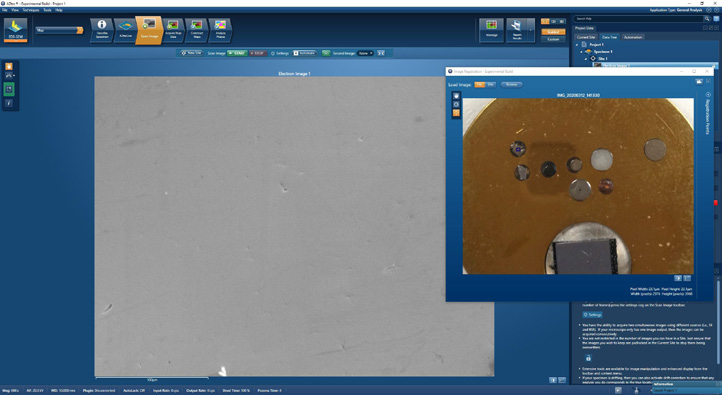The height and width of the screenshot is (395, 722).
Task: Open the View menu
Action: point(15,10)
